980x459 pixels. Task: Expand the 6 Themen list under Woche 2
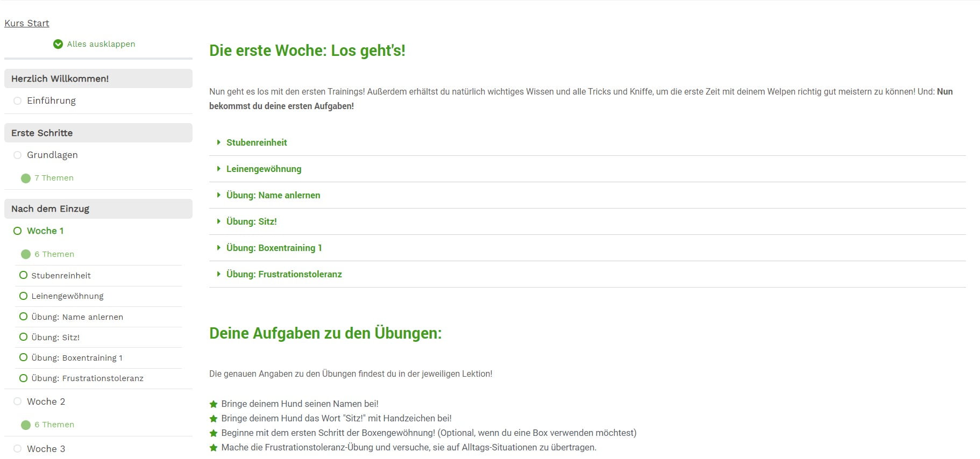click(x=54, y=425)
